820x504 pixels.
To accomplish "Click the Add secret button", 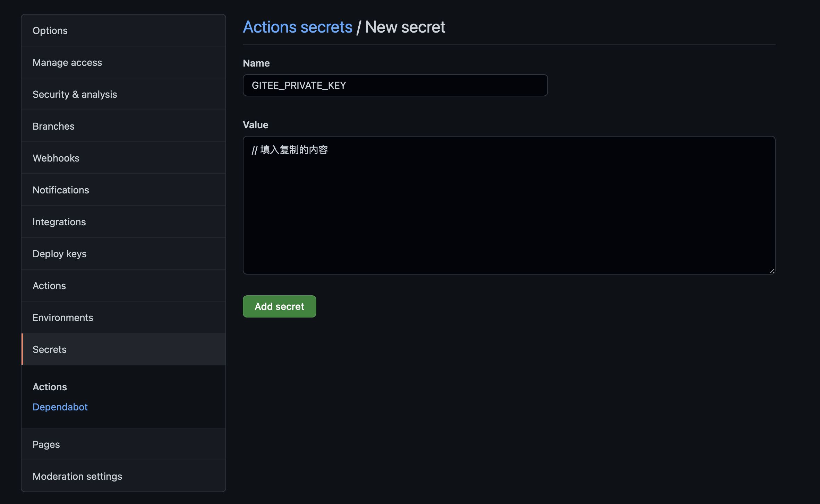I will pos(279,306).
